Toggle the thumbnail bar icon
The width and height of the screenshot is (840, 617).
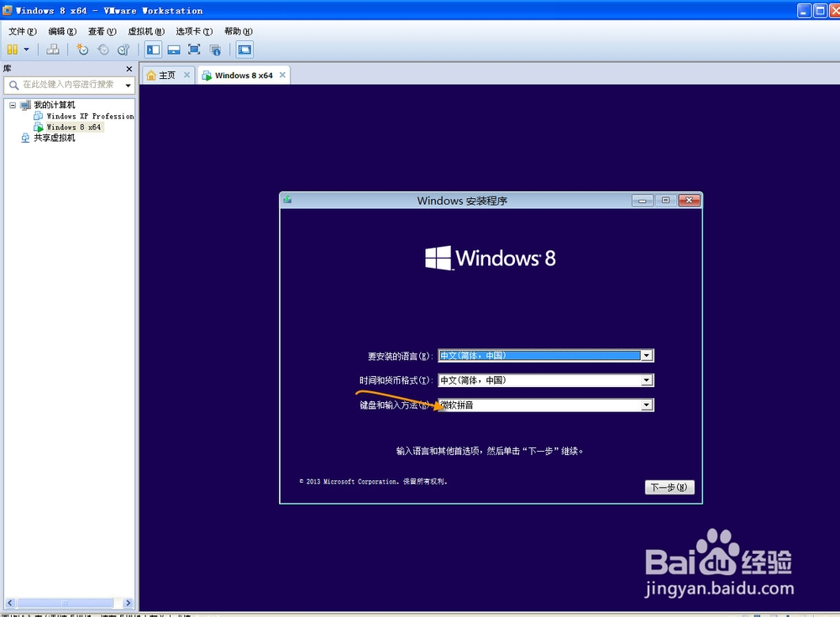[174, 50]
